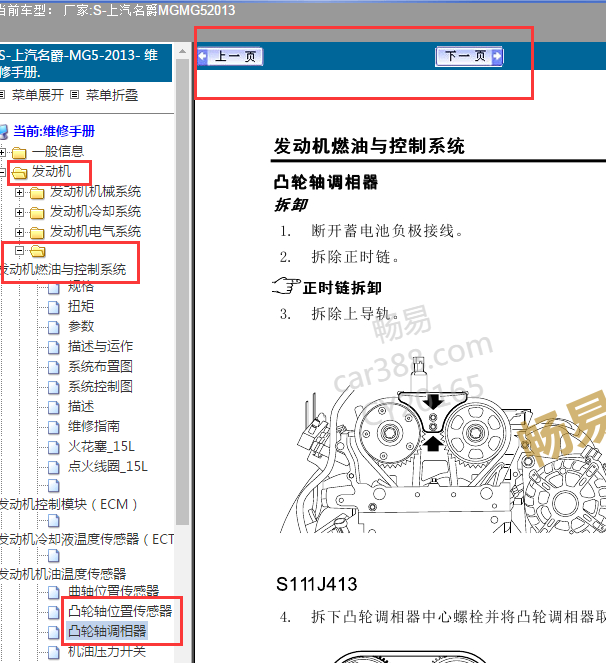Click the 发动机机械系统 folder icon

pos(37,193)
